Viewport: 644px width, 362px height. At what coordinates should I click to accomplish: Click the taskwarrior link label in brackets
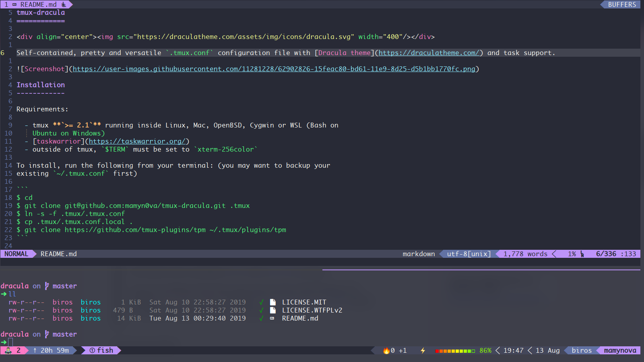pos(58,141)
